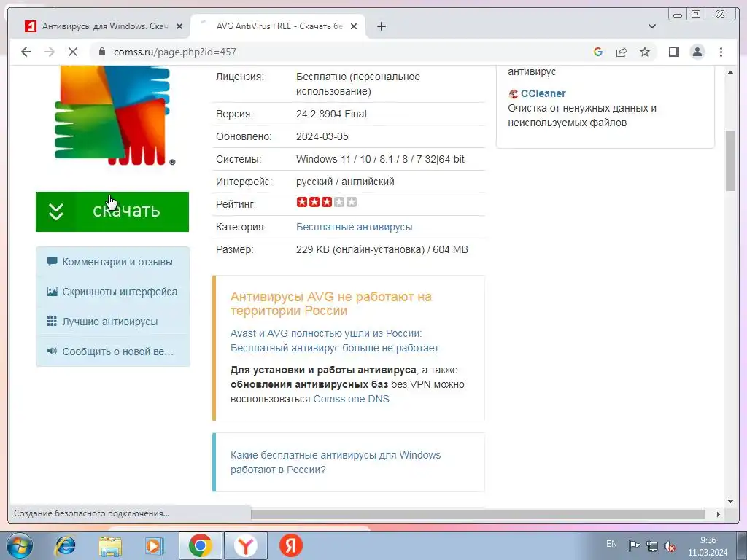Launch Internet Explorer from taskbar
Screen dimensions: 747x560
65,545
